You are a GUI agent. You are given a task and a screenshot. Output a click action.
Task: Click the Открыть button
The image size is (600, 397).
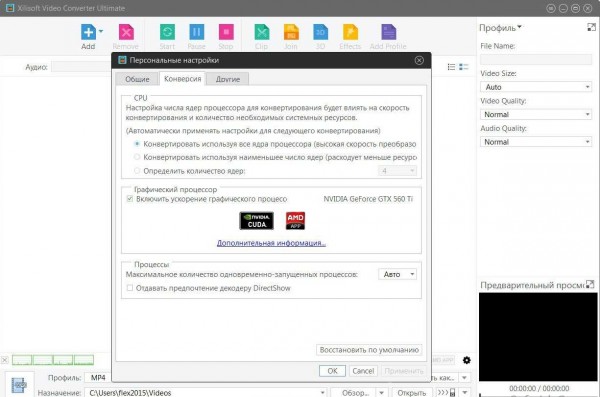pos(412,393)
